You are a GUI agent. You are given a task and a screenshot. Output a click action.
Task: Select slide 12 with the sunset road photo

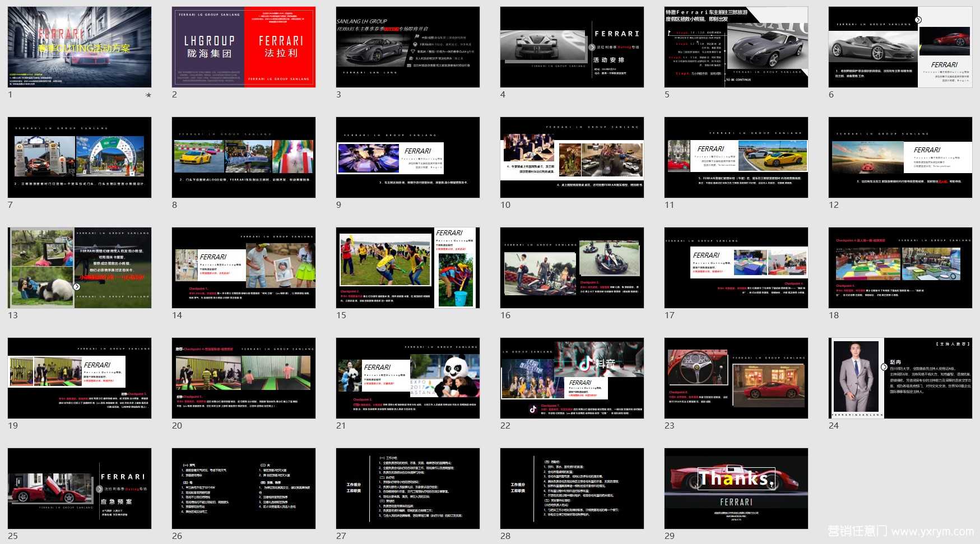[900, 157]
